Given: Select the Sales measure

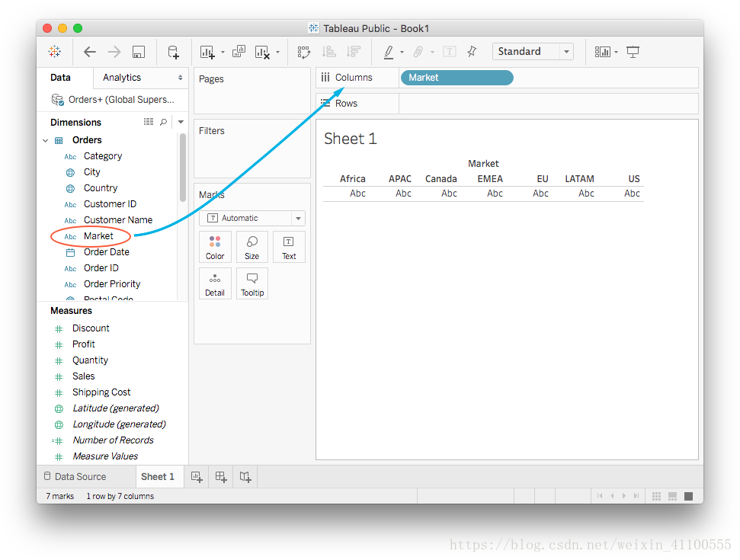Looking at the screenshot, I should 84,376.
